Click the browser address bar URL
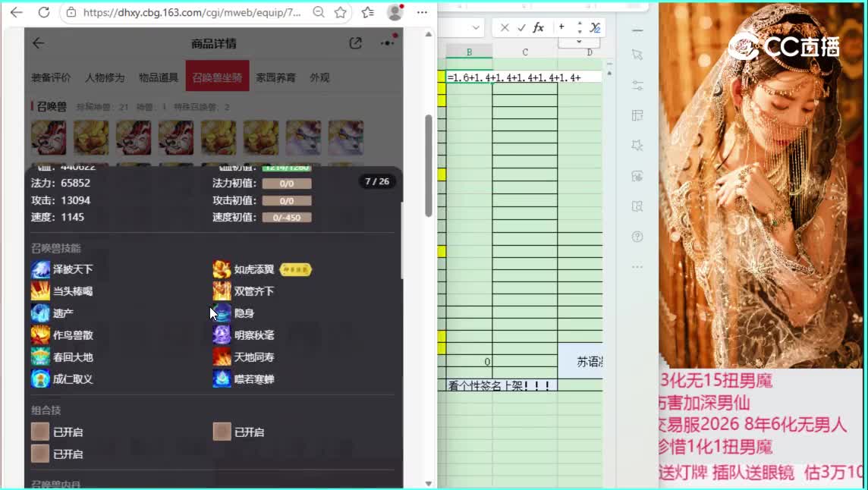 [192, 12]
